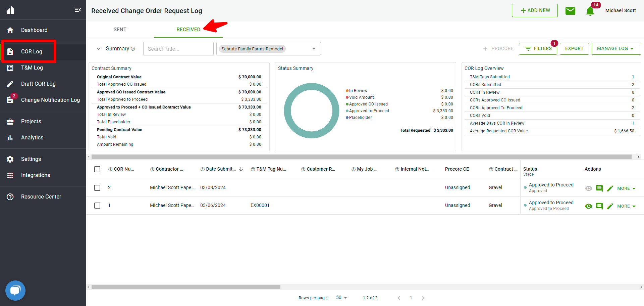
Task: Click the Settings gear icon
Action: [x=10, y=159]
